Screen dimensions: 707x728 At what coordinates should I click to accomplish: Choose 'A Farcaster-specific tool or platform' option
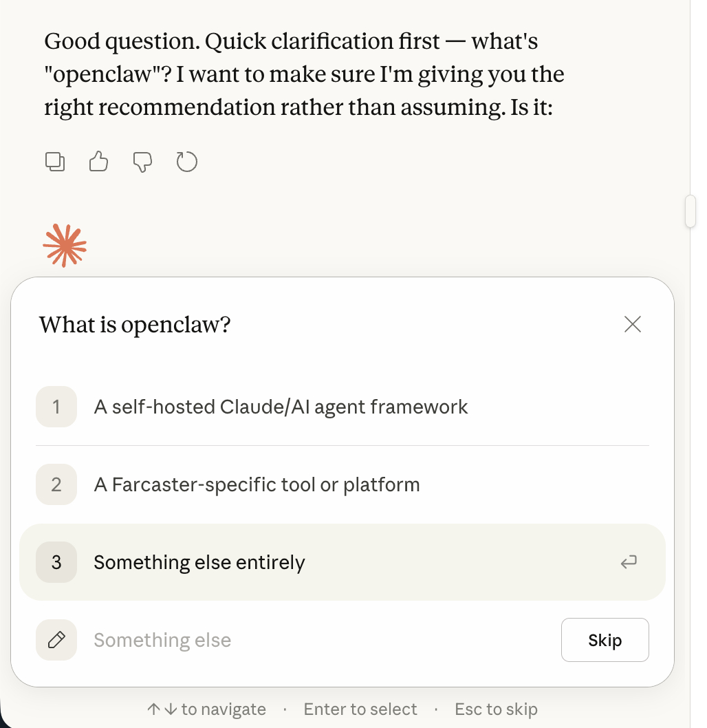[257, 485]
